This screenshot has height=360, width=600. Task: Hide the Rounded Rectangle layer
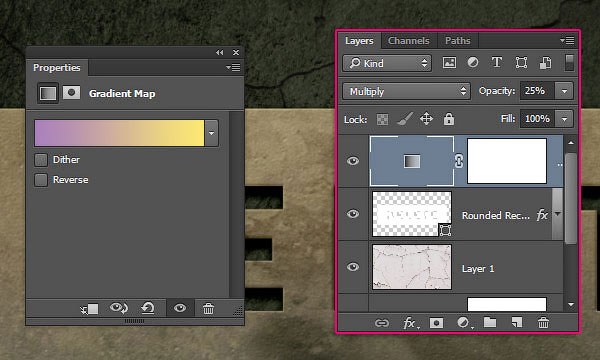(x=353, y=213)
